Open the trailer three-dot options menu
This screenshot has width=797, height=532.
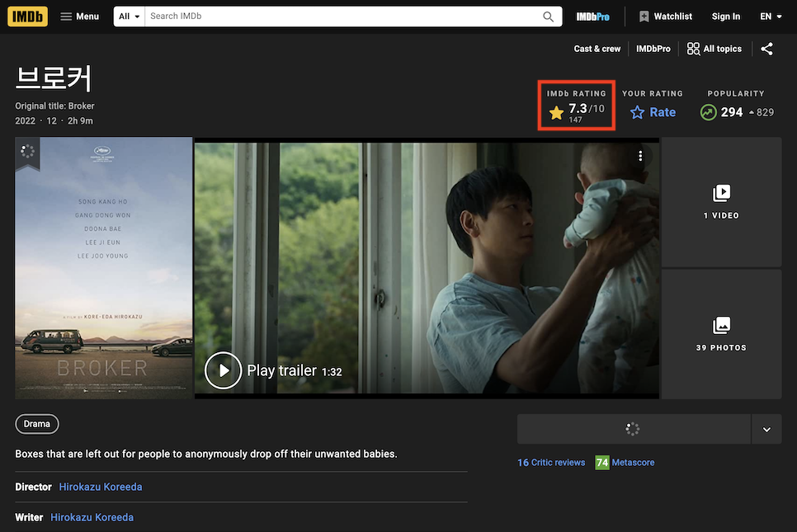pos(640,156)
